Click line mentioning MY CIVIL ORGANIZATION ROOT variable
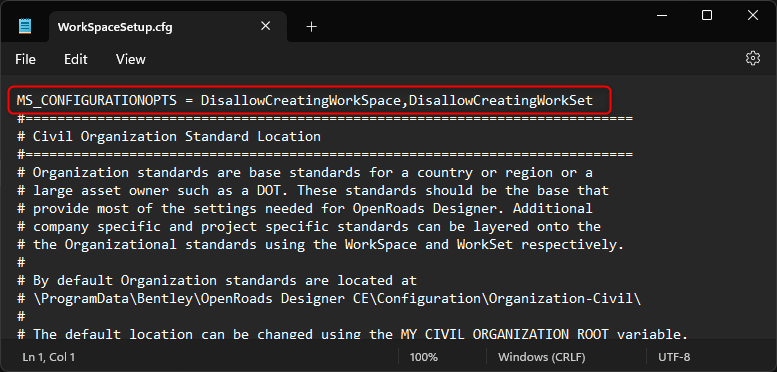Viewport: 777px width, 372px height. 353,334
